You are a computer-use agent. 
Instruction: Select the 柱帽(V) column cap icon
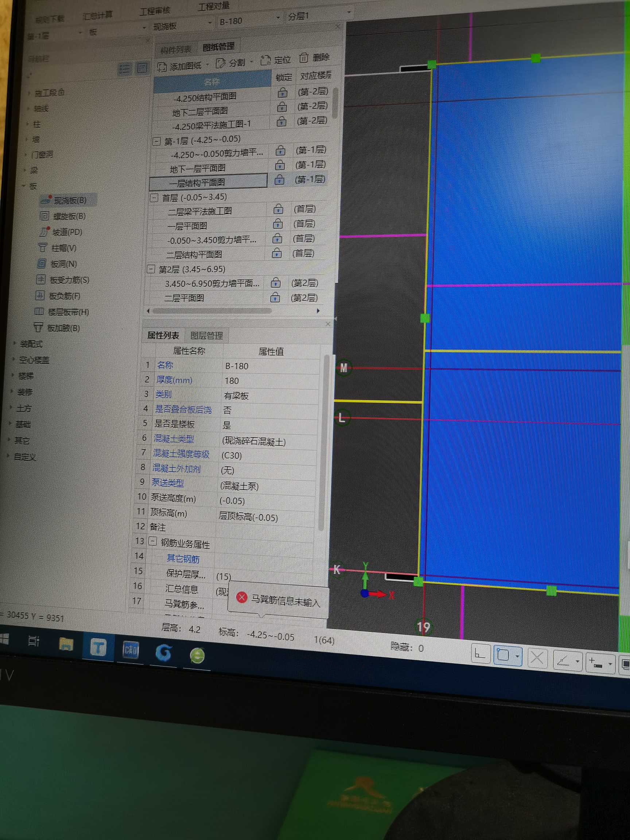pos(43,248)
